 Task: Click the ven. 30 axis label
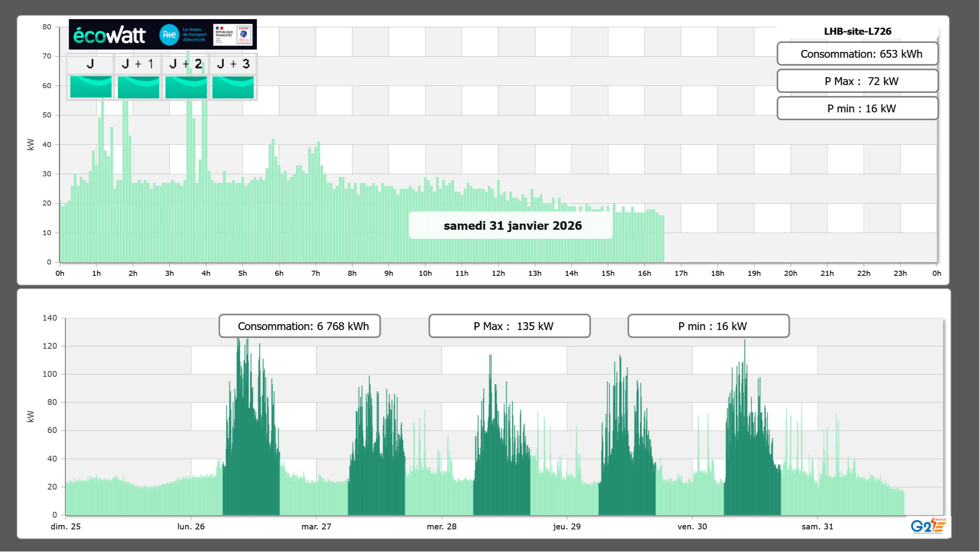(x=692, y=526)
